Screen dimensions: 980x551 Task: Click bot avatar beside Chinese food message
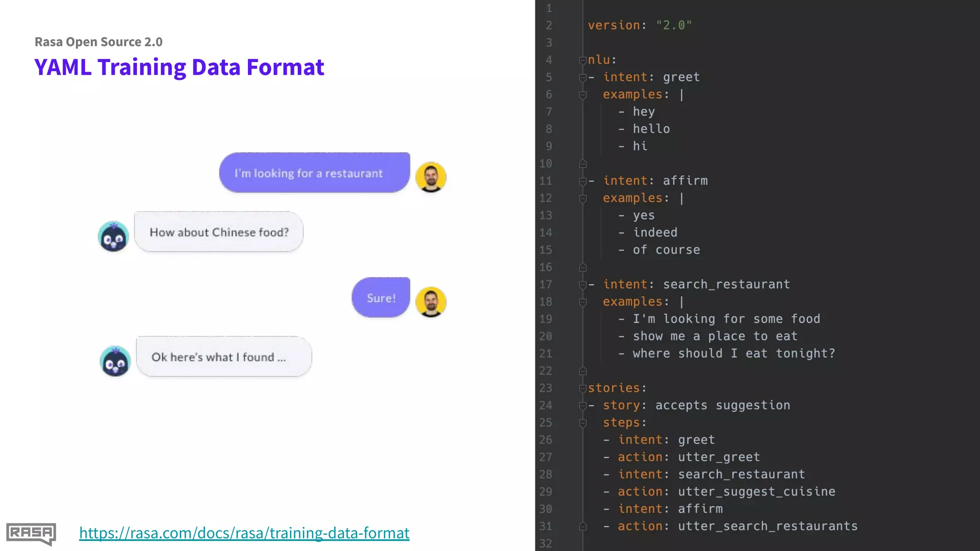pos(113,236)
